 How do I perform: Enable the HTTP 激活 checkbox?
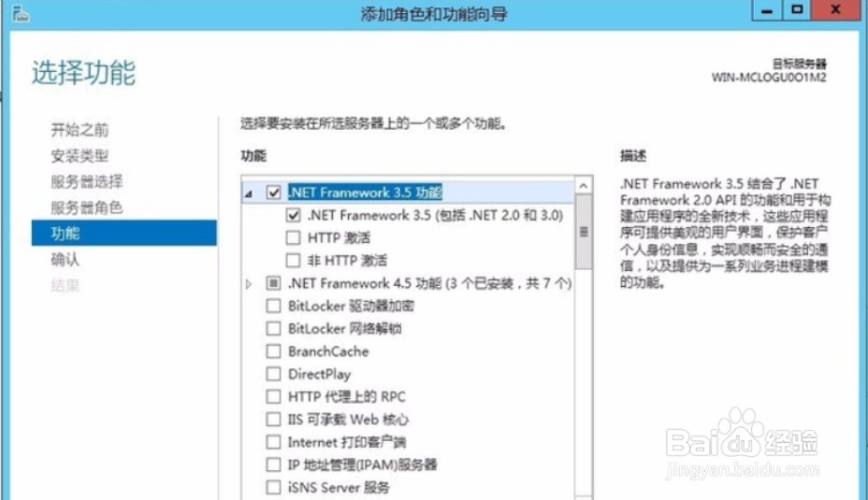[293, 237]
